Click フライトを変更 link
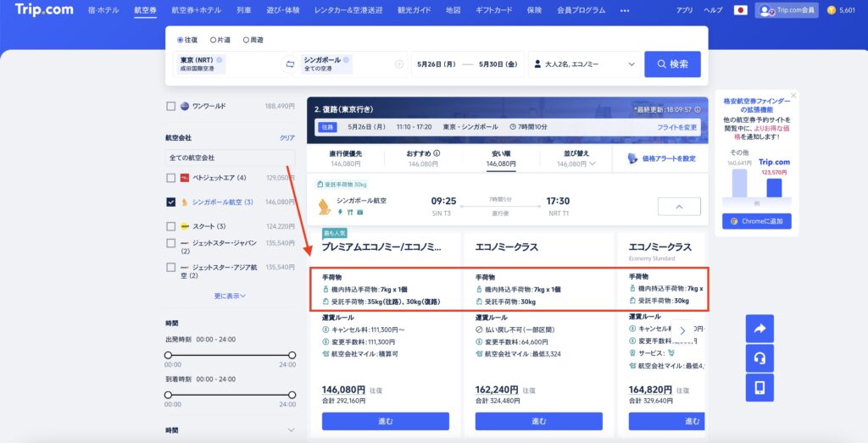This screenshot has width=868, height=443. click(677, 127)
